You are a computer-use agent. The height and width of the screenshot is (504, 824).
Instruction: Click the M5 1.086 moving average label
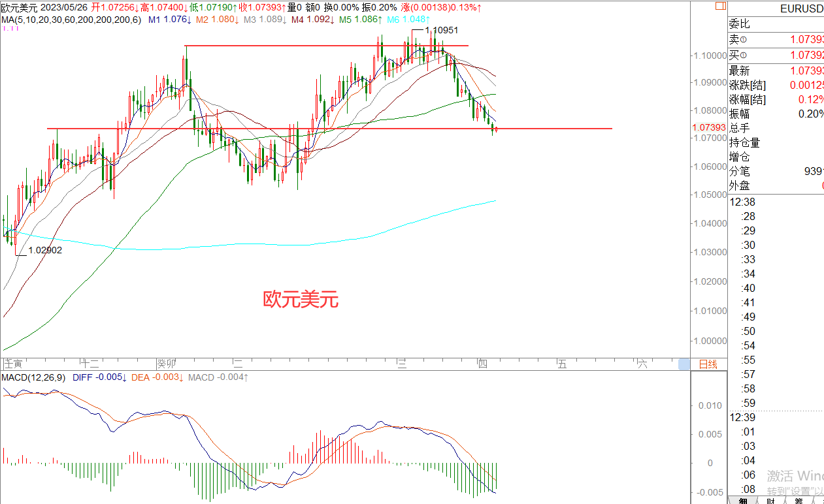click(361, 20)
